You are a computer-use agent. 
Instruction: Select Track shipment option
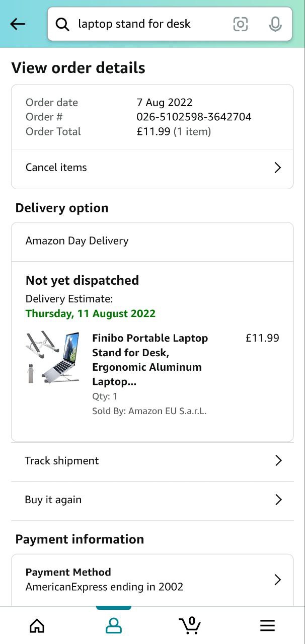[62, 460]
